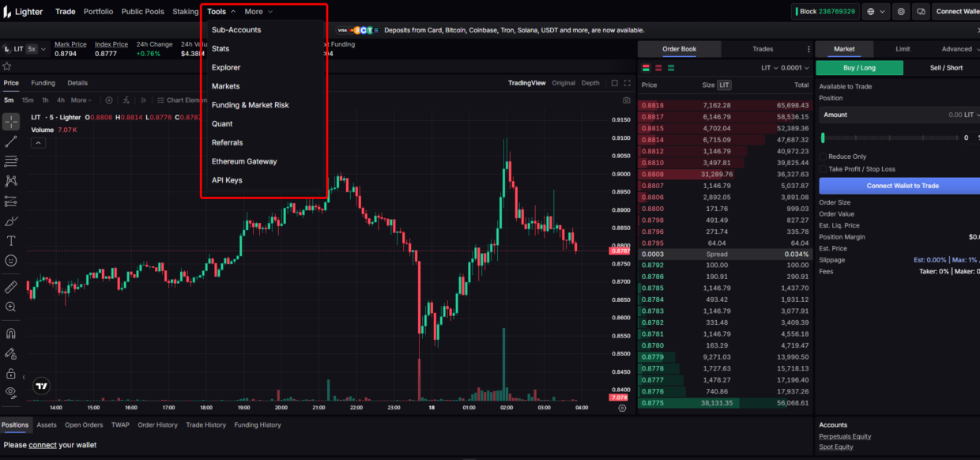Toggle Size unit LIT button
The height and width of the screenshot is (460, 980).
coord(725,85)
